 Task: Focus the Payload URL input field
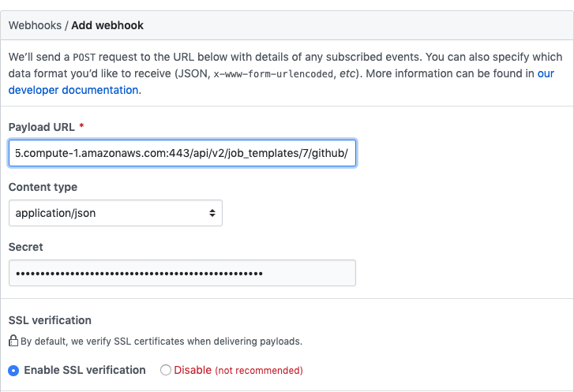182,153
